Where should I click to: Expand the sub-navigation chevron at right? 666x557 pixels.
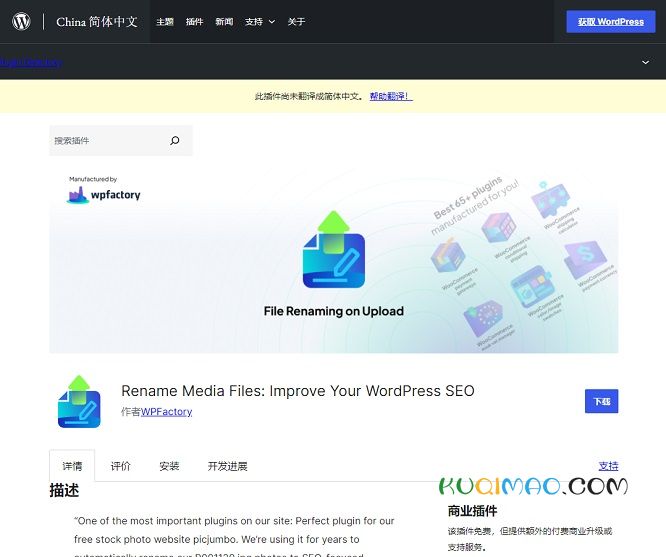(645, 62)
